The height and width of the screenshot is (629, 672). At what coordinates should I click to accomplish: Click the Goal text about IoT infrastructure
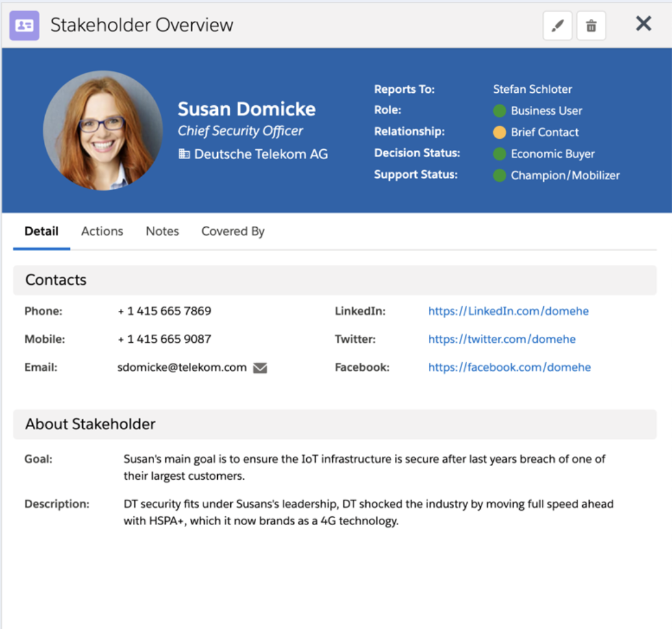pos(364,467)
